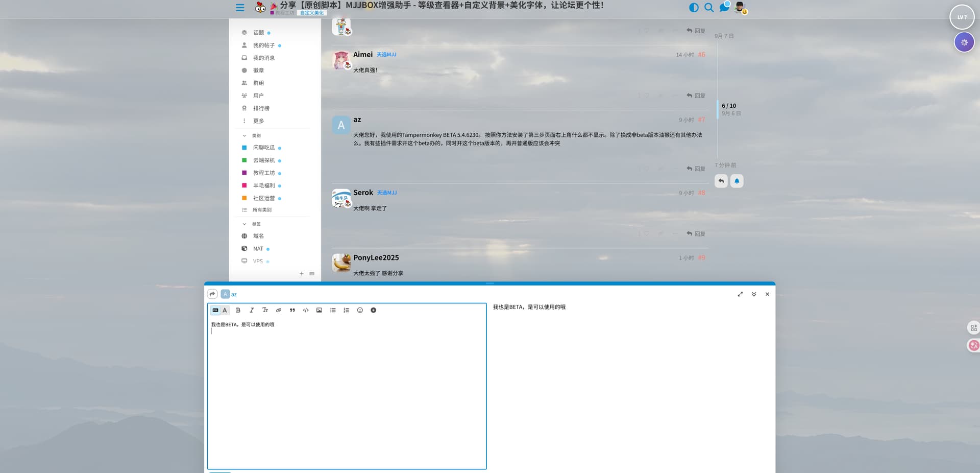
Task: Add a bulleted list in the editor
Action: point(333,310)
